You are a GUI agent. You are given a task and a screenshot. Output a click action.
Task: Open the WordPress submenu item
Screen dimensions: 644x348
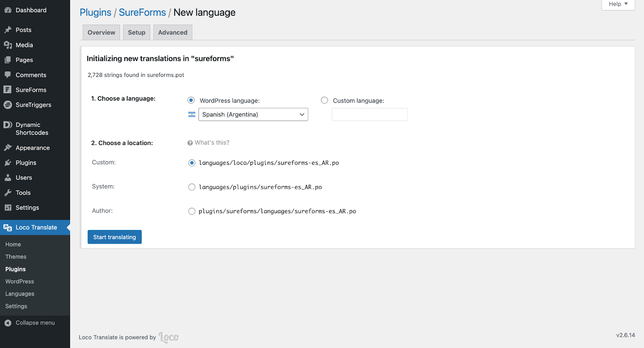tap(20, 282)
